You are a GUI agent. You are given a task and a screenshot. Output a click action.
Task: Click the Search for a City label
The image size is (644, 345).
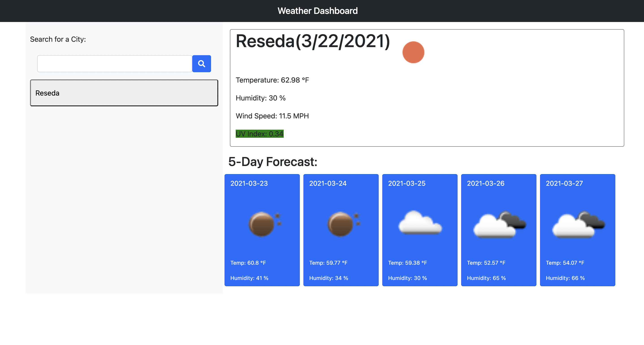(58, 39)
